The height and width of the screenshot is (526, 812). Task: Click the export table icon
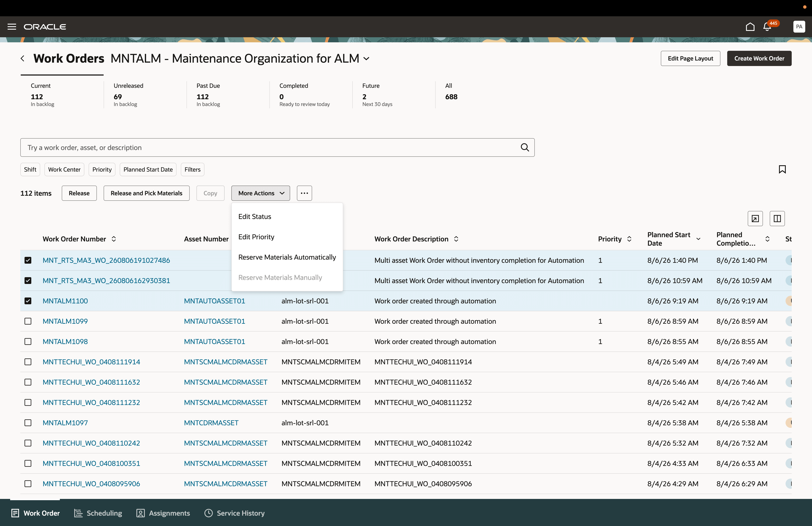pos(755,218)
